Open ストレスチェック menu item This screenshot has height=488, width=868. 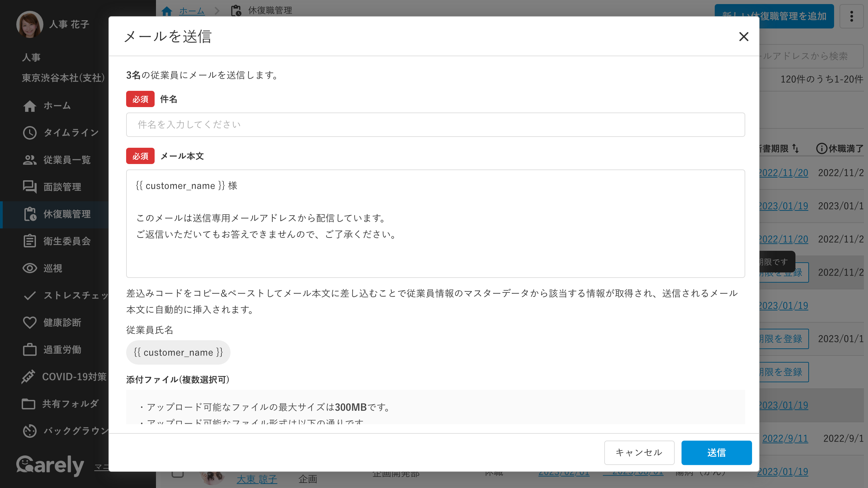coord(75,296)
